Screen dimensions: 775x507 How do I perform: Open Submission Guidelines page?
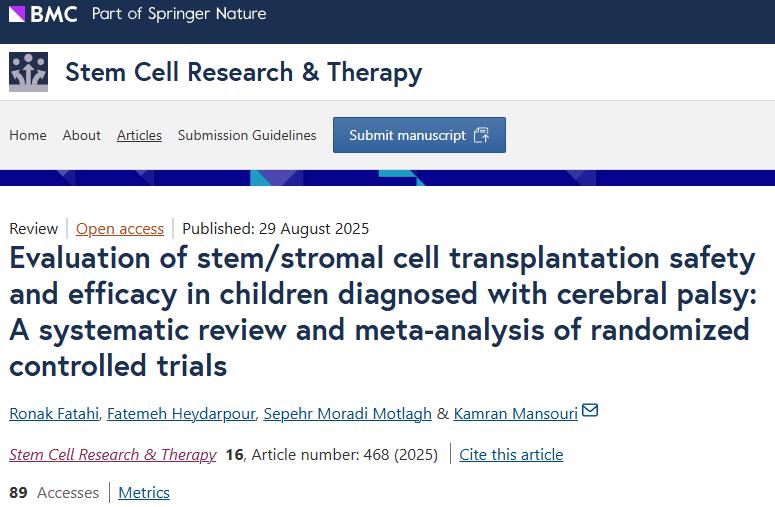(x=247, y=135)
